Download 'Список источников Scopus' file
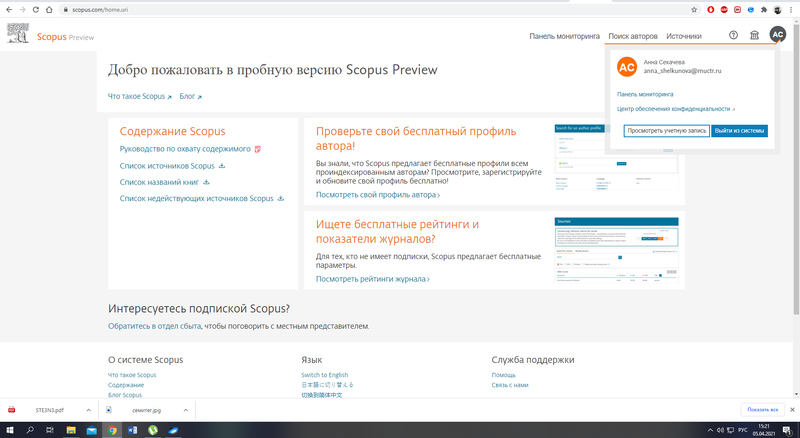Image resolution: width=800 pixels, height=438 pixels. point(167,166)
